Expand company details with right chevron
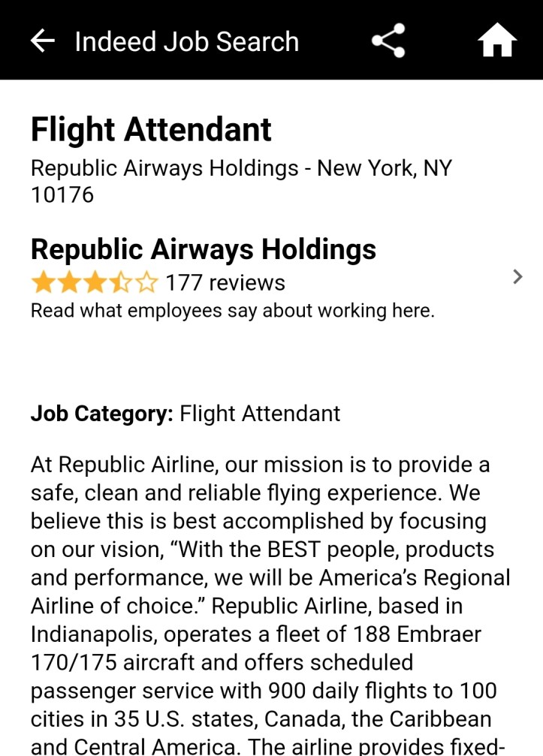This screenshot has width=543, height=756. coord(517,277)
